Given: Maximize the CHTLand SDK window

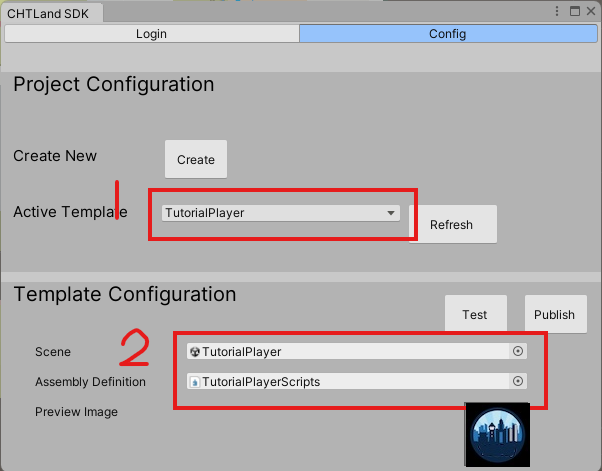Looking at the screenshot, I should [574, 11].
